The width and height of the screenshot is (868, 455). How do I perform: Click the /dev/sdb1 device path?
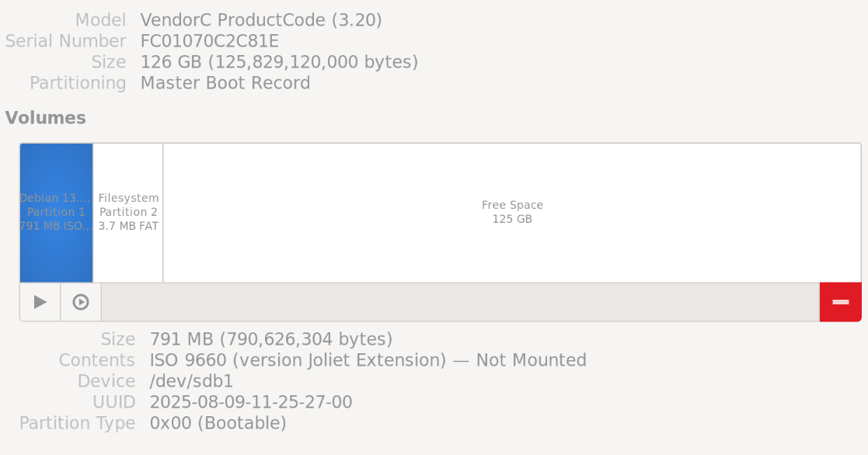click(191, 381)
